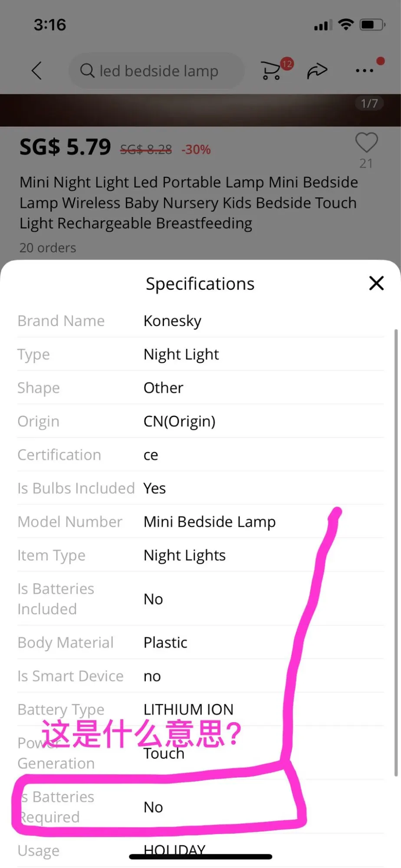Tap the search magnifier icon
The image size is (401, 868).
tap(87, 71)
